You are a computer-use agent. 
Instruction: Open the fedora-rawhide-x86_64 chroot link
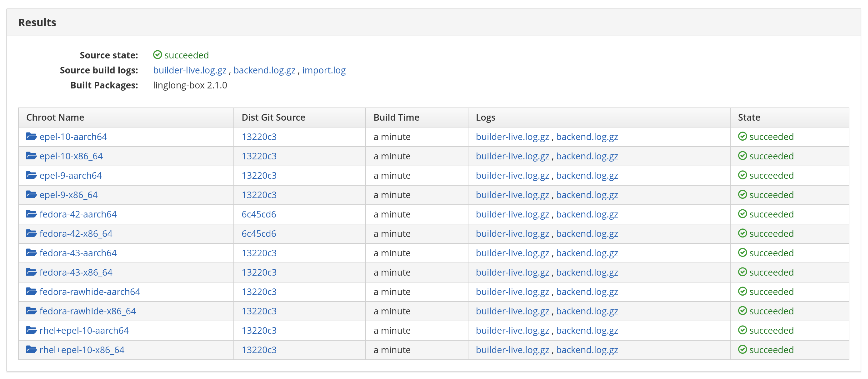(x=88, y=311)
